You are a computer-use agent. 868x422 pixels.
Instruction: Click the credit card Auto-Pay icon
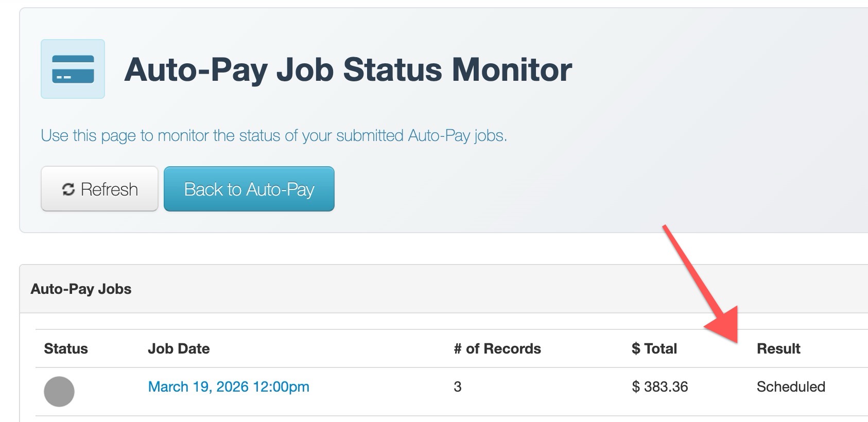click(x=73, y=69)
